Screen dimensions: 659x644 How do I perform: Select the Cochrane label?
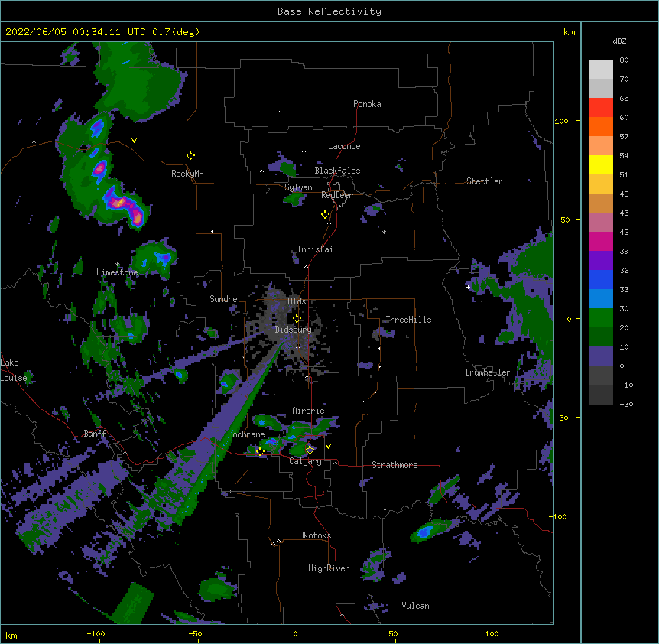click(246, 434)
